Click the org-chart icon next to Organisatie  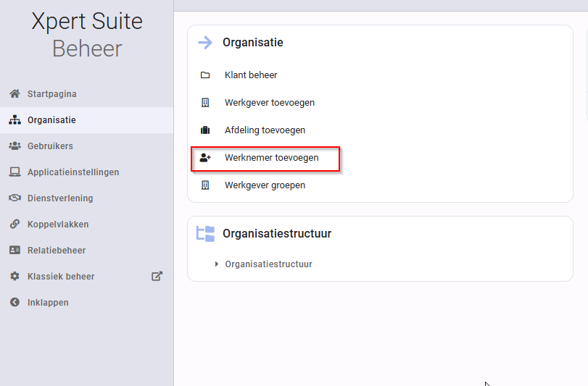pyautogui.click(x=15, y=119)
